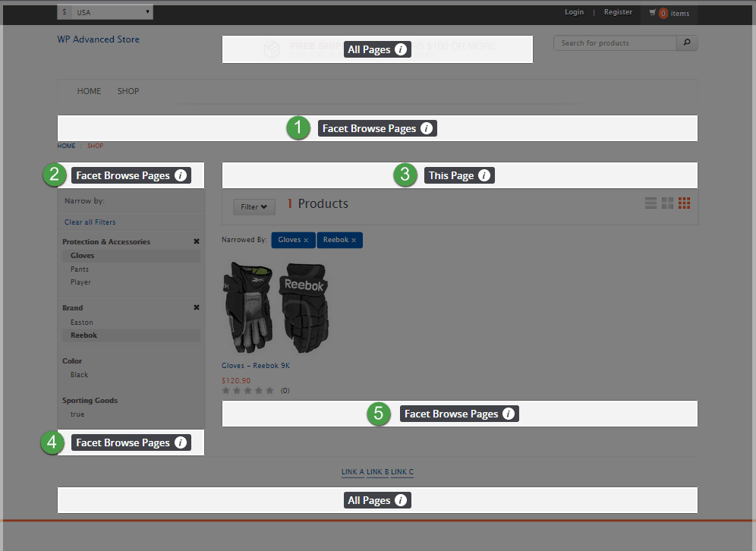This screenshot has width=756, height=551.
Task: Open the shopping cart icon
Action: coord(652,13)
